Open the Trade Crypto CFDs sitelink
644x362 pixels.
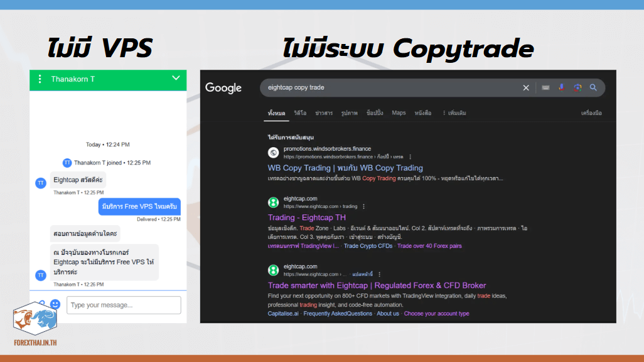pyautogui.click(x=368, y=246)
